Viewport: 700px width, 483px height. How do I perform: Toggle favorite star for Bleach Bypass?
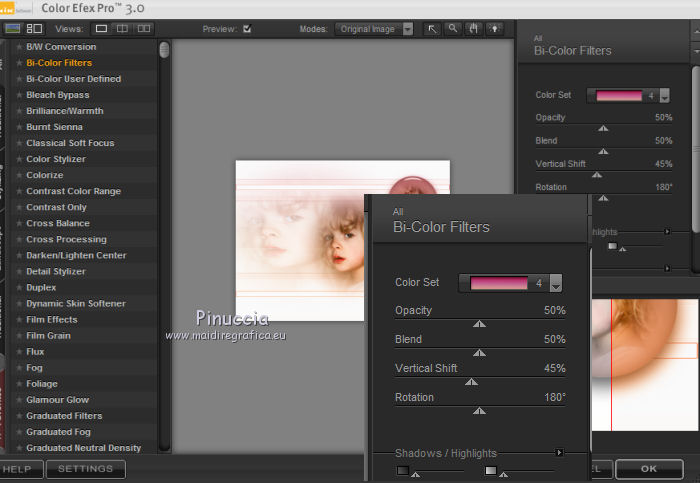(x=19, y=95)
